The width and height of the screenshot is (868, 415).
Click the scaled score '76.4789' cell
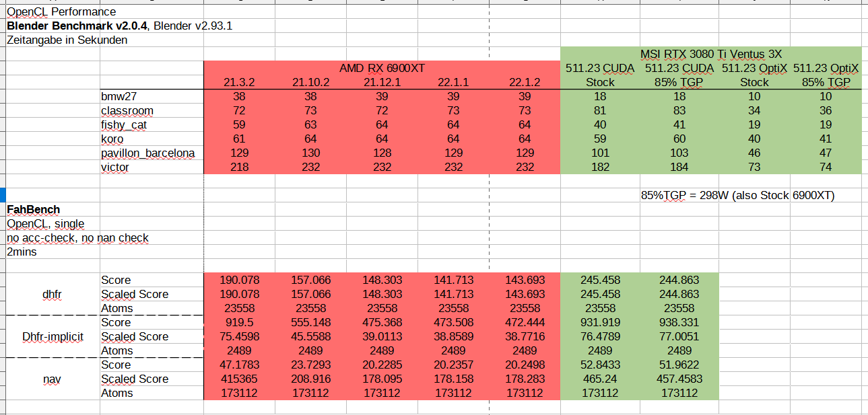600,336
